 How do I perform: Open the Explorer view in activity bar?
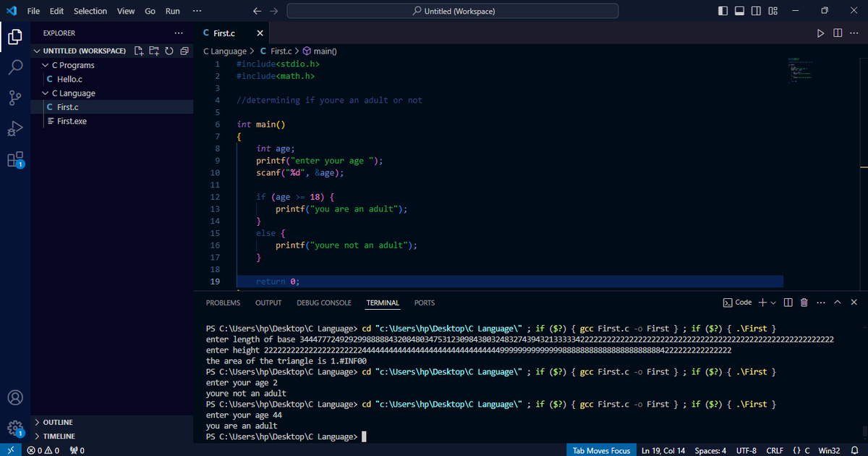[15, 37]
